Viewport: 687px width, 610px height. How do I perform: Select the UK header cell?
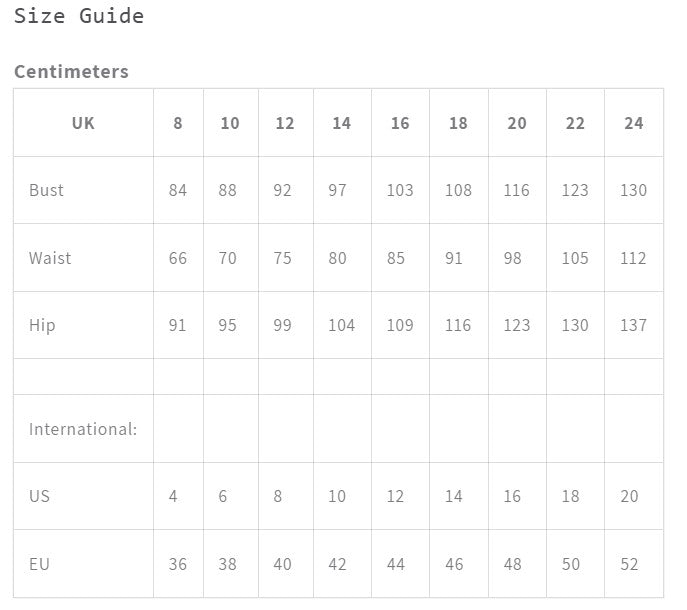[83, 123]
